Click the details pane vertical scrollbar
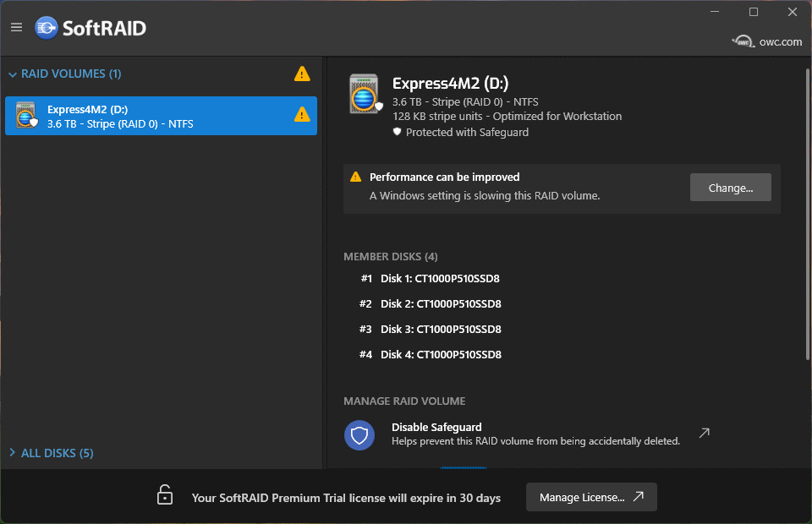812x524 pixels. 807,215
